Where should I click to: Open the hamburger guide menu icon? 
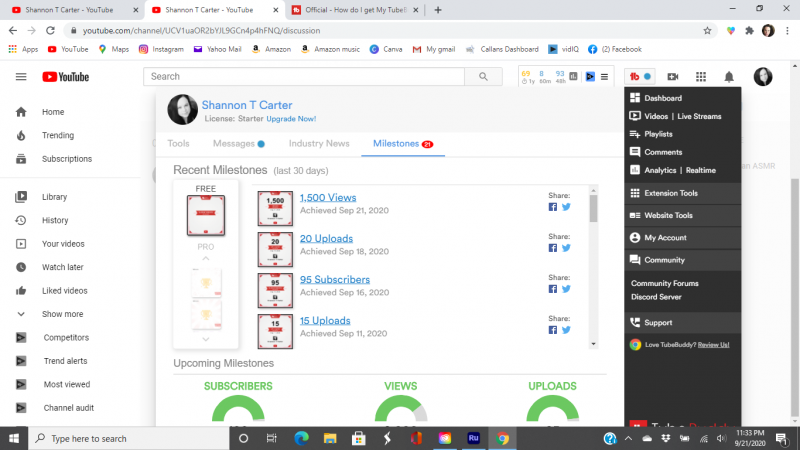point(21,77)
